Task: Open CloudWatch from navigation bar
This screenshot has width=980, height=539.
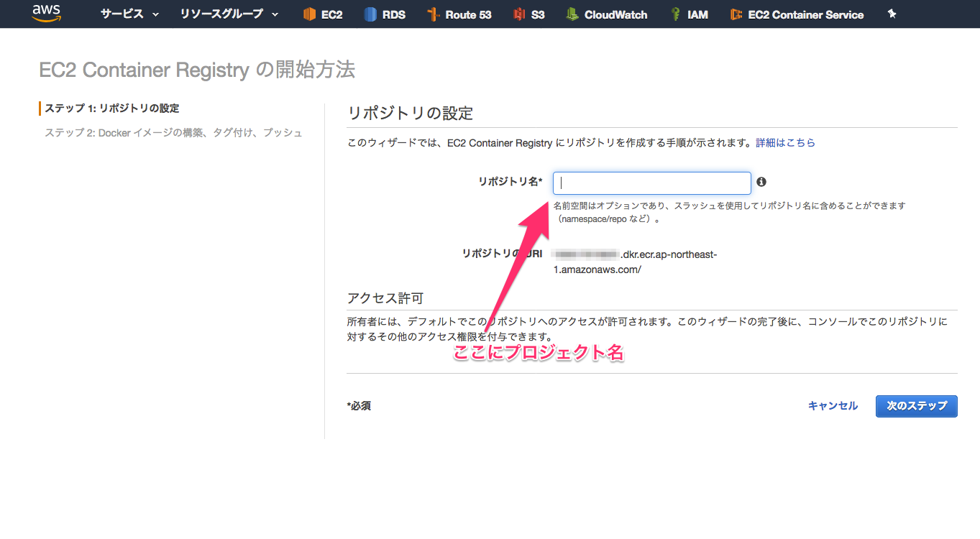Action: click(615, 14)
